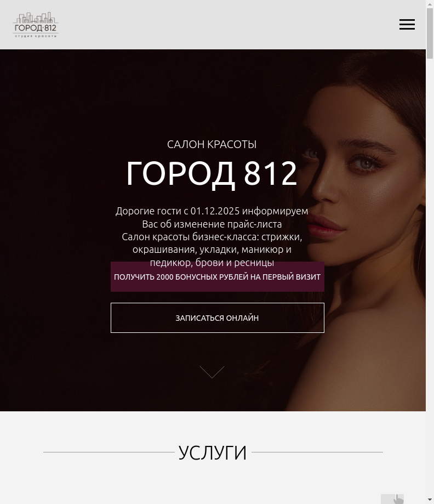Image resolution: width=434 pixels, height=504 pixels.
Task: Click the price-list change notice text
Action: coord(212,217)
